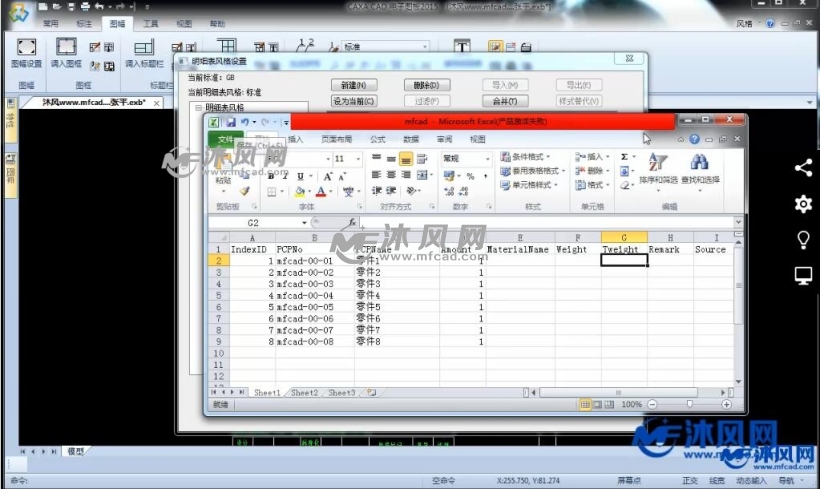The image size is (820, 489).
Task: Switch to the Sheet2 worksheet tab
Action: [x=304, y=393]
